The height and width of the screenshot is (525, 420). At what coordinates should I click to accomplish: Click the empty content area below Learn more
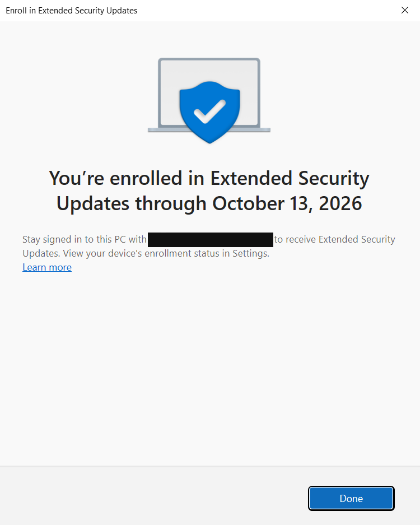tap(210, 364)
